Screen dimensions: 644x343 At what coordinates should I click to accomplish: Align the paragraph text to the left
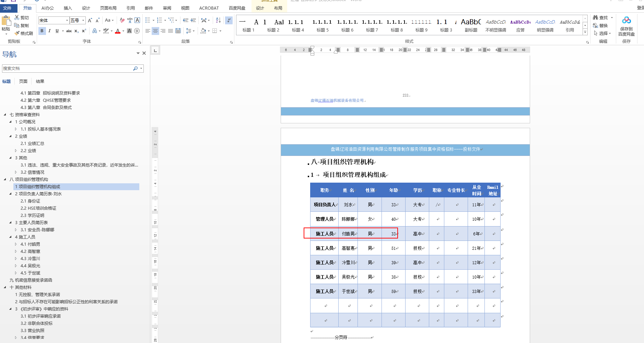(148, 31)
